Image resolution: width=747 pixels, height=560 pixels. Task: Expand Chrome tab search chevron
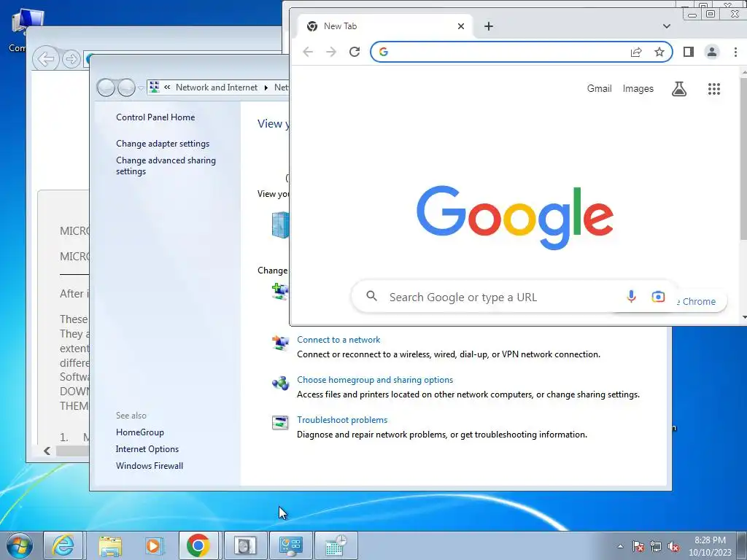coord(667,26)
